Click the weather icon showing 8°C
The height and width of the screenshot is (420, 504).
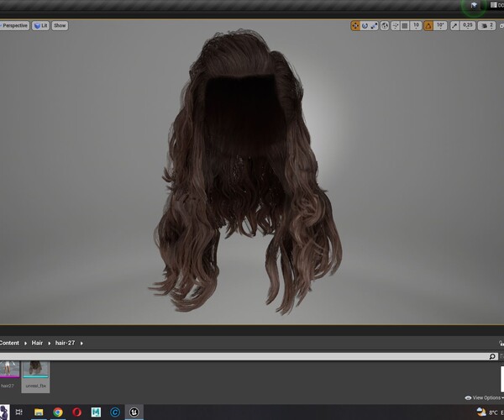click(481, 412)
